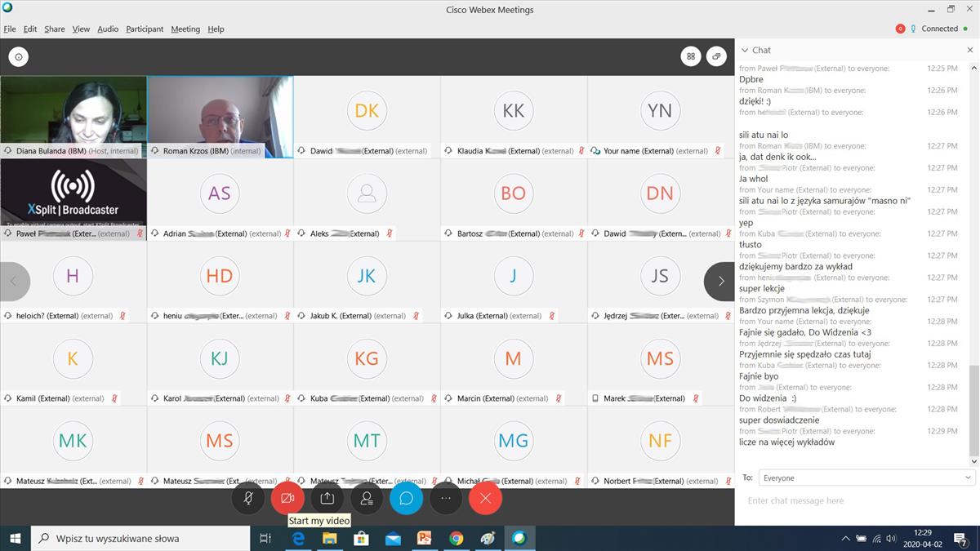This screenshot has height=551, width=980.
Task: Click the KK avatar tile
Action: click(514, 111)
